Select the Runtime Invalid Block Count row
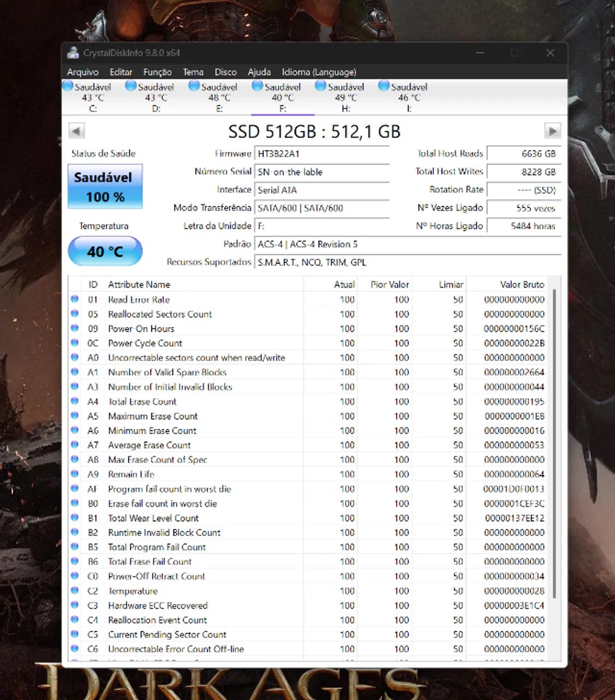 307,532
